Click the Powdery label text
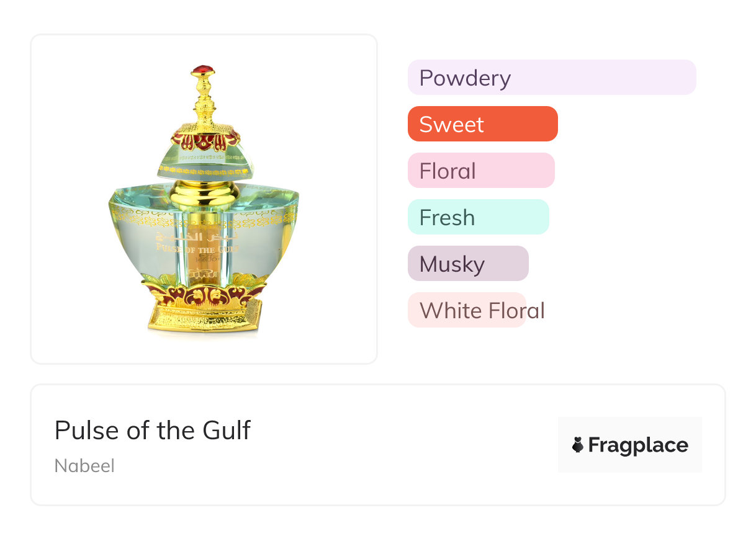 pyautogui.click(x=465, y=78)
